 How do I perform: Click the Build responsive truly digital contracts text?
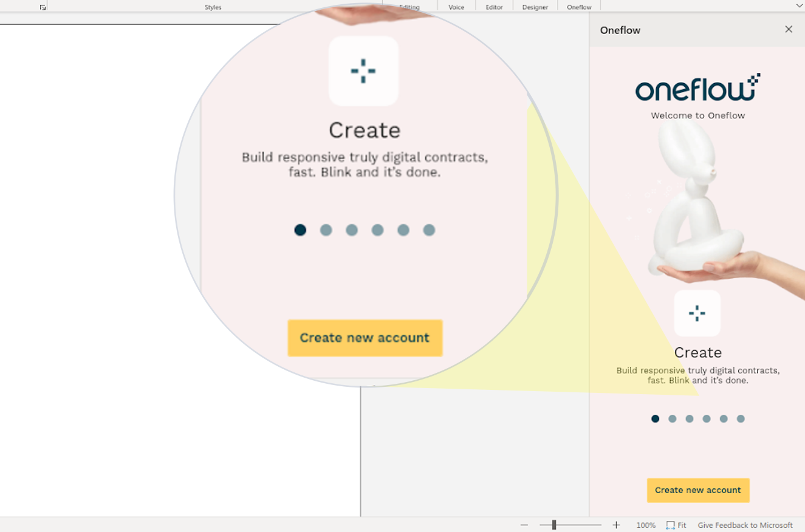click(697, 375)
